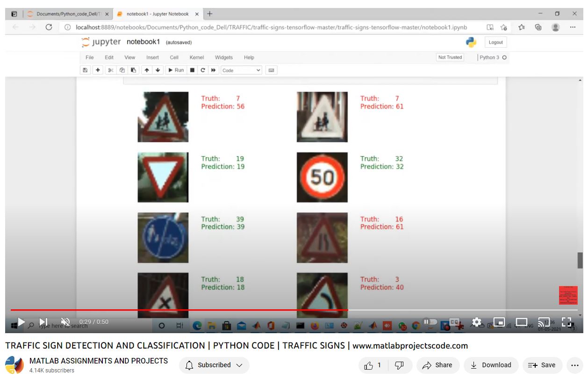Cut selected cells with scissors icon

(111, 70)
